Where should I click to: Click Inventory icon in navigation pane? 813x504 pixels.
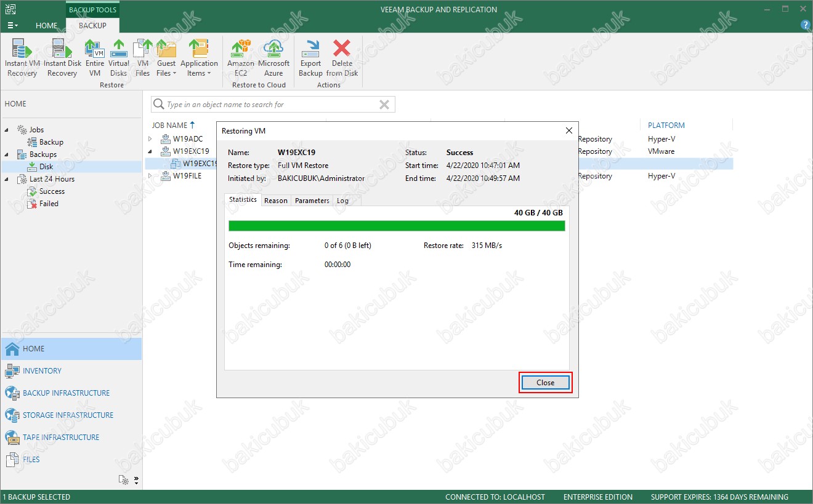click(12, 371)
